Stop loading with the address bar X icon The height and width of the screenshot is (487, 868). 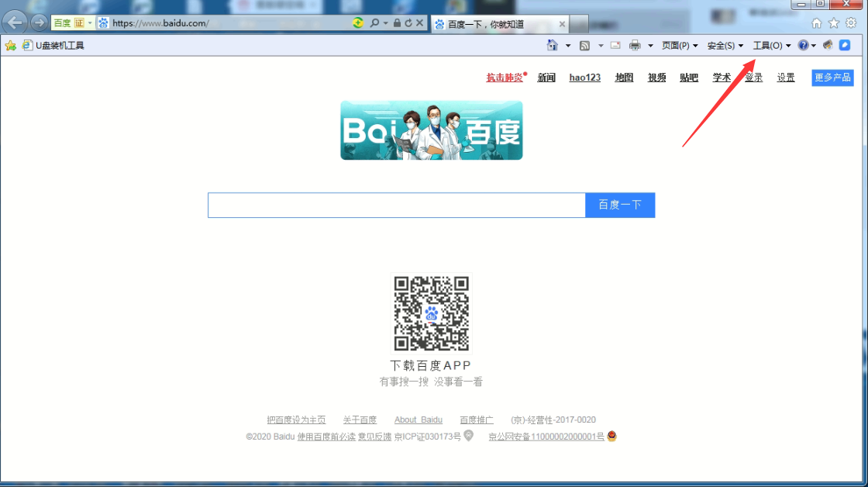tap(419, 22)
